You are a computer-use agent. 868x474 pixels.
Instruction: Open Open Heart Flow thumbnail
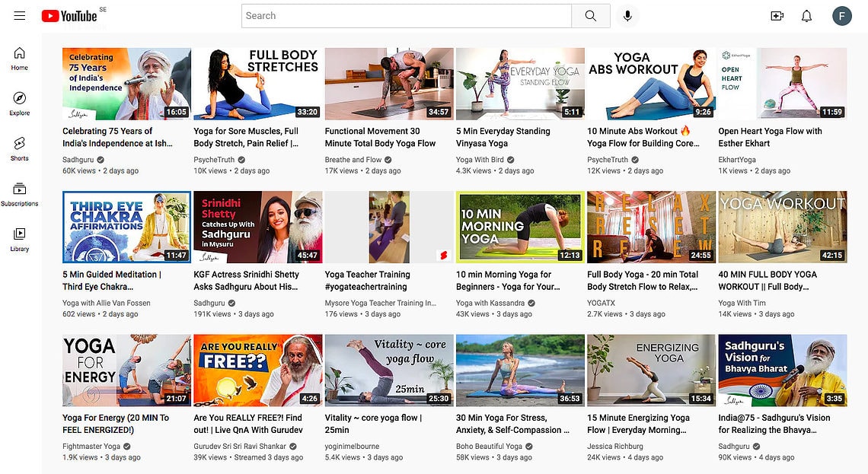[783, 84]
